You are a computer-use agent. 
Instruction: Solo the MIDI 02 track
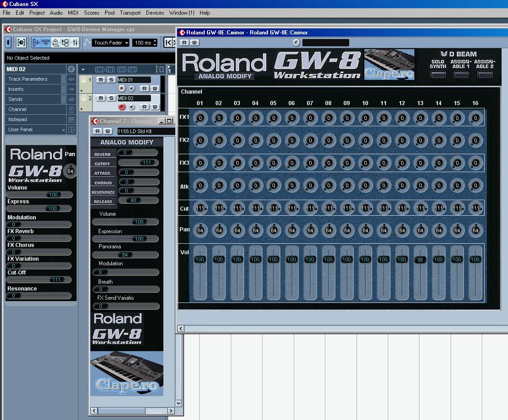(x=112, y=98)
